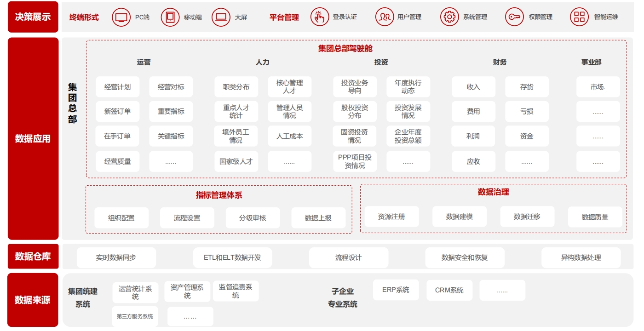The height and width of the screenshot is (331, 644).
Task: Click the 大屏 laptop icon
Action: click(221, 17)
